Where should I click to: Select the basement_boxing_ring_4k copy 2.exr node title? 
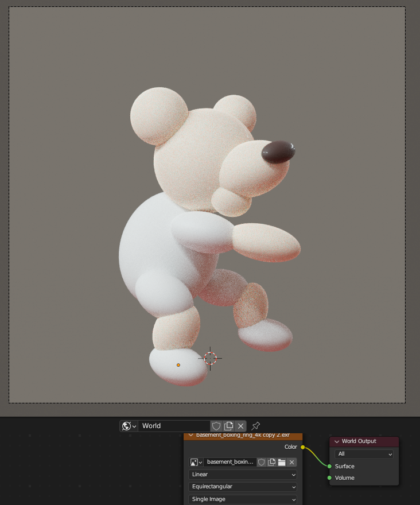tap(243, 435)
